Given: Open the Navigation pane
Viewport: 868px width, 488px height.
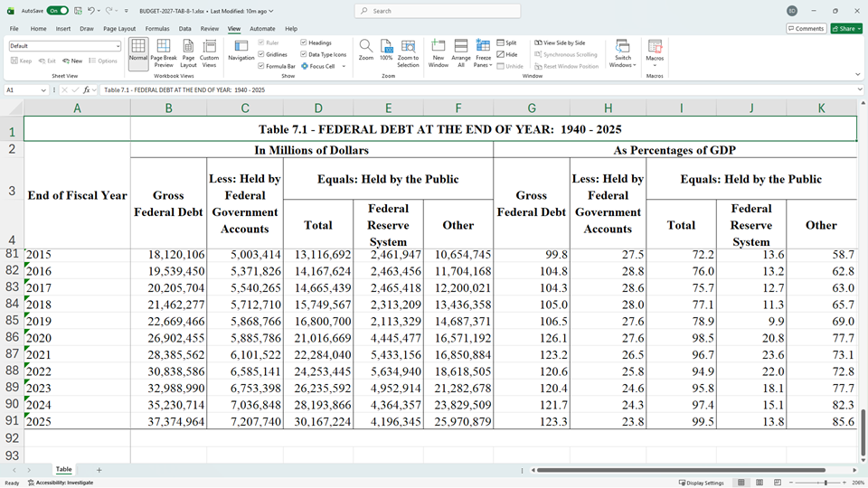Looking at the screenshot, I should point(241,52).
